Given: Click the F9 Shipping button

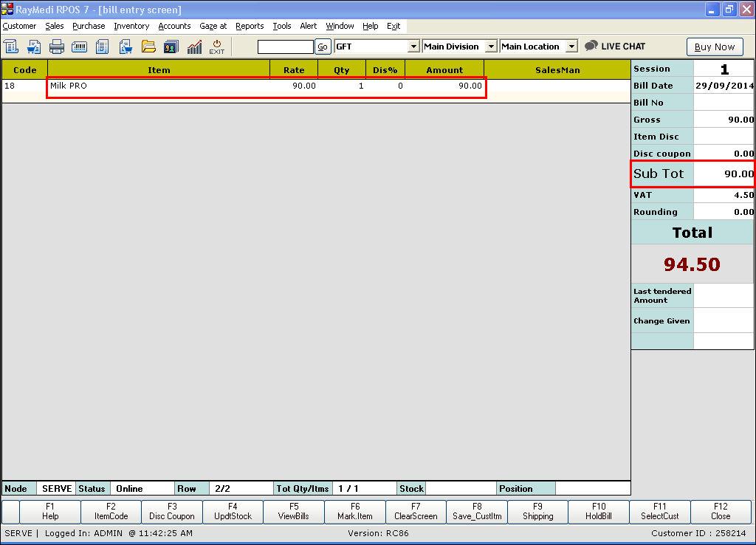Looking at the screenshot, I should [x=537, y=511].
